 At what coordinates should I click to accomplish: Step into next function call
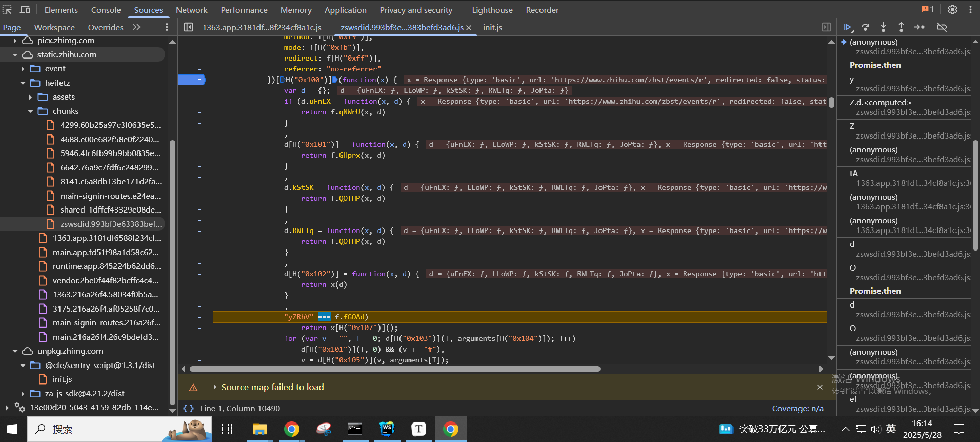(883, 27)
